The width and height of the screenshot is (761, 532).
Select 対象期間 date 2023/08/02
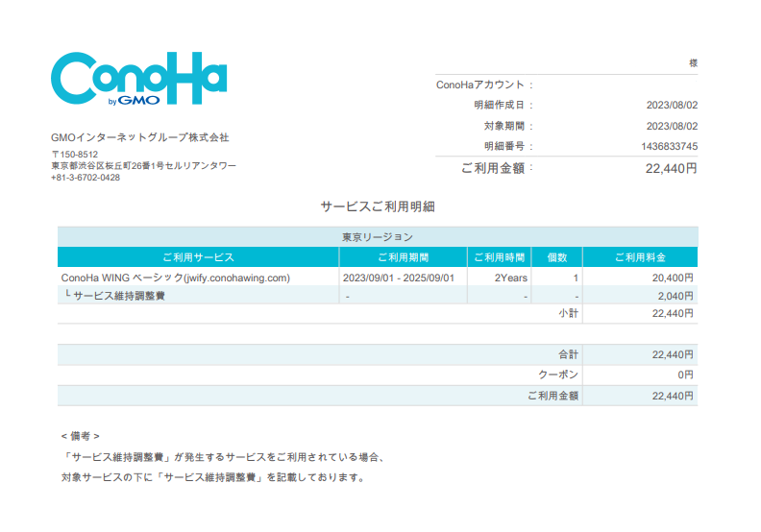pyautogui.click(x=672, y=126)
